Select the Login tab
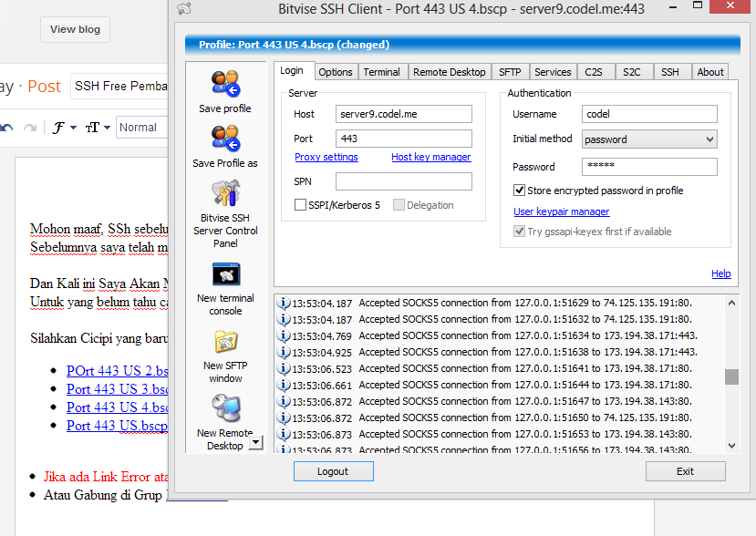This screenshot has width=756, height=536. pyautogui.click(x=292, y=70)
